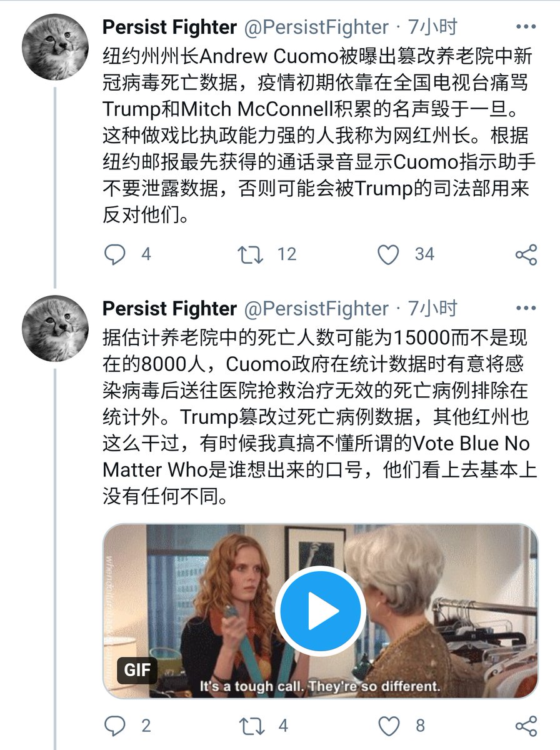
Task: Like the second tweet with 8 likes
Action: (389, 726)
